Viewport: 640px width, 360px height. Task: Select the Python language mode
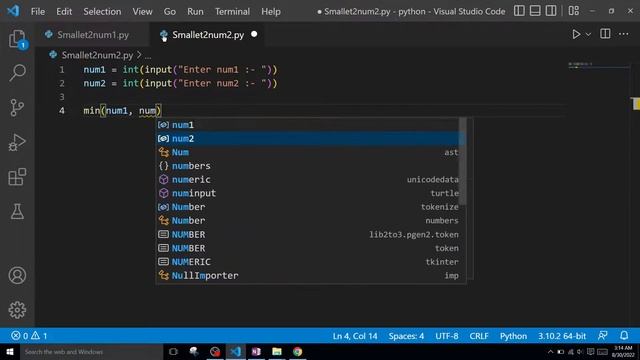[x=513, y=336]
